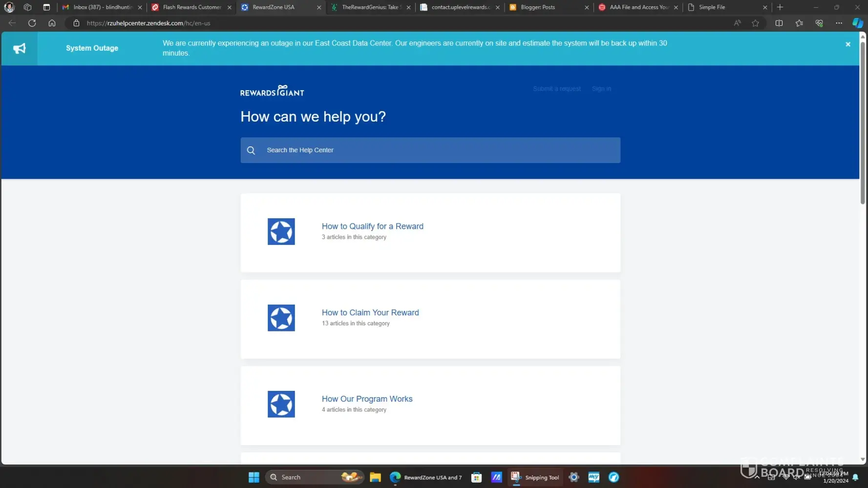Open the How Our Program Works category

click(x=367, y=399)
